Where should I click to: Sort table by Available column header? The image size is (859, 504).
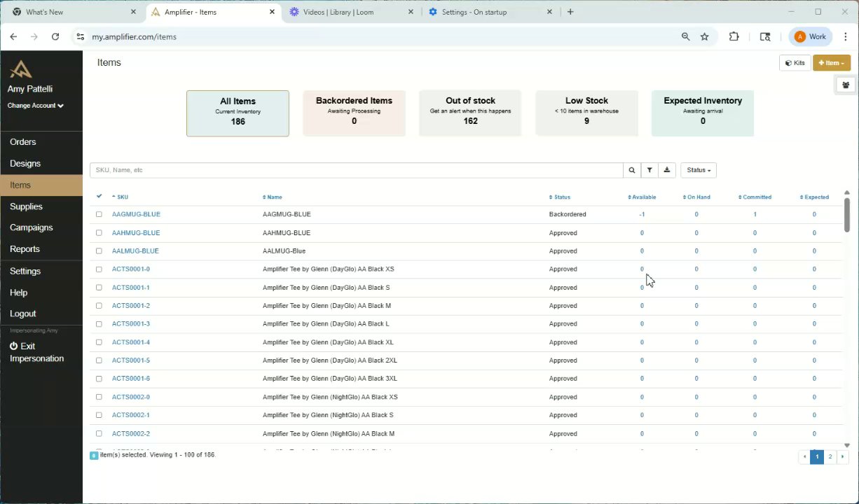(x=642, y=197)
